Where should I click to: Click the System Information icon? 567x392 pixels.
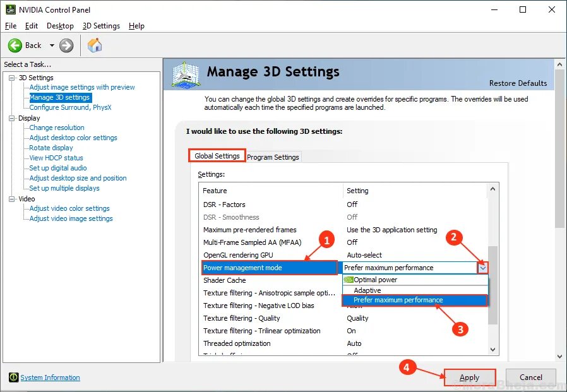(13, 377)
